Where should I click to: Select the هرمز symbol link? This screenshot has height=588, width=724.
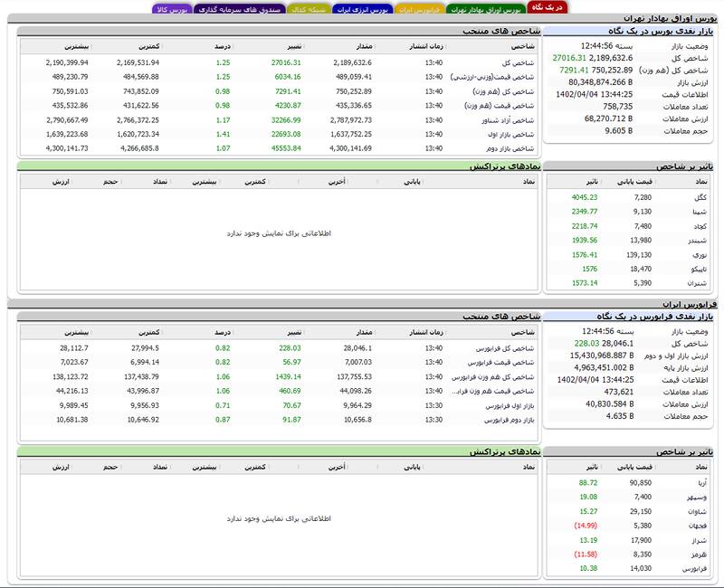coord(699,554)
